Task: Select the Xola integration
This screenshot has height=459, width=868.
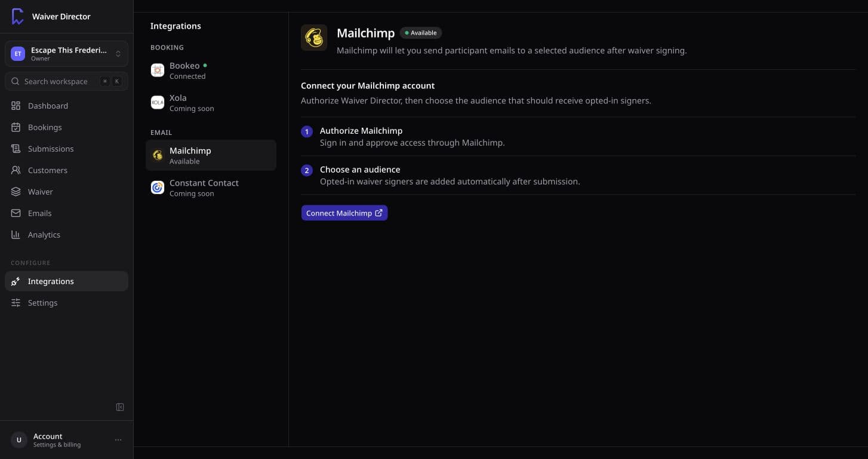Action: pos(211,103)
